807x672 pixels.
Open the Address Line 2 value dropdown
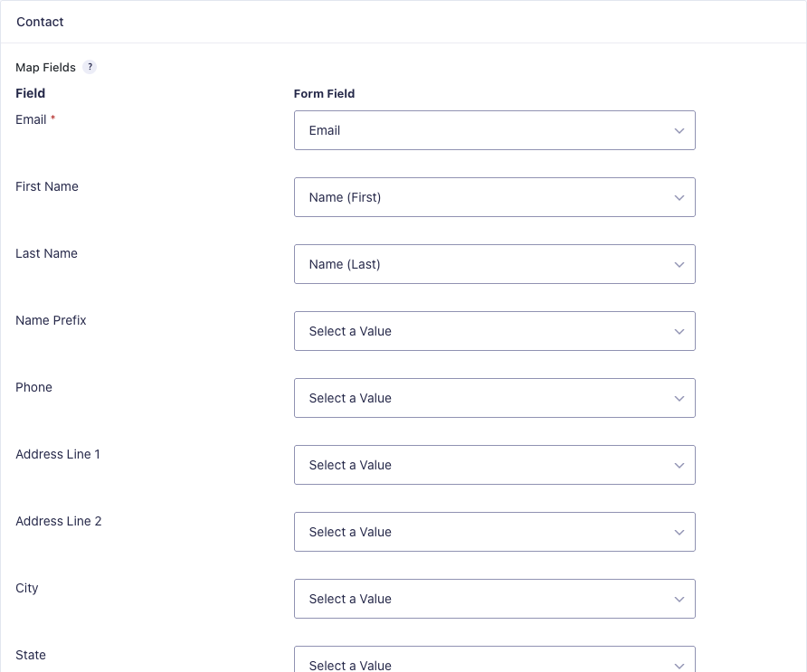495,532
